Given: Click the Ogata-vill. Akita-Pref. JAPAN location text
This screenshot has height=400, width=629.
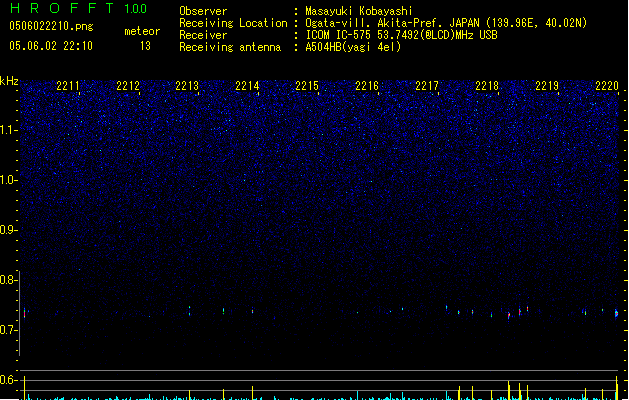Looking at the screenshot, I should click(x=446, y=23).
